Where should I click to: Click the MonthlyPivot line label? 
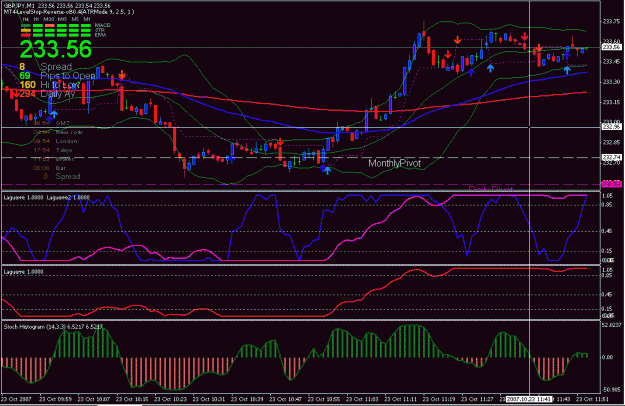coord(394,163)
